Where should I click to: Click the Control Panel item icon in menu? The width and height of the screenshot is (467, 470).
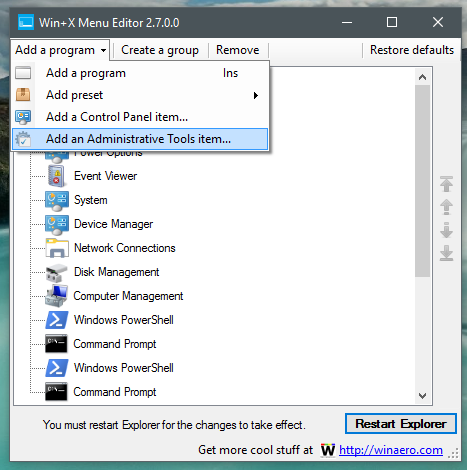(x=23, y=117)
